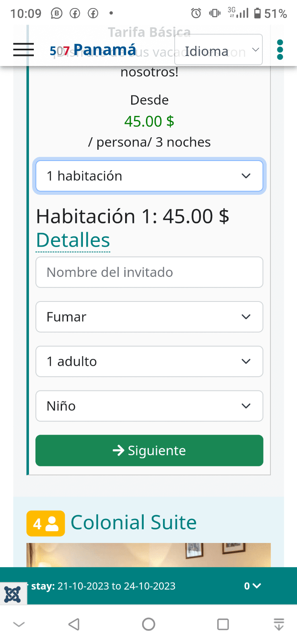297x644 pixels.
Task: Tap the Joomla icon in bottom bar
Action: pyautogui.click(x=12, y=594)
